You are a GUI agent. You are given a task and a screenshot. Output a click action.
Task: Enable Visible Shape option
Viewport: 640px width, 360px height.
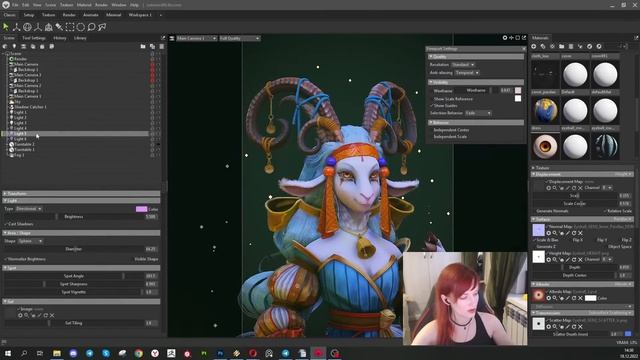[146, 259]
